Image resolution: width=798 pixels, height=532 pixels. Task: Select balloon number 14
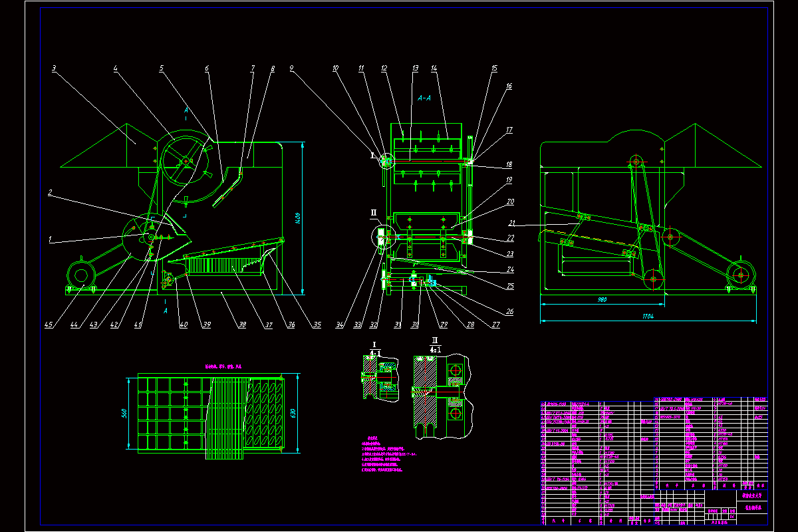(434, 67)
